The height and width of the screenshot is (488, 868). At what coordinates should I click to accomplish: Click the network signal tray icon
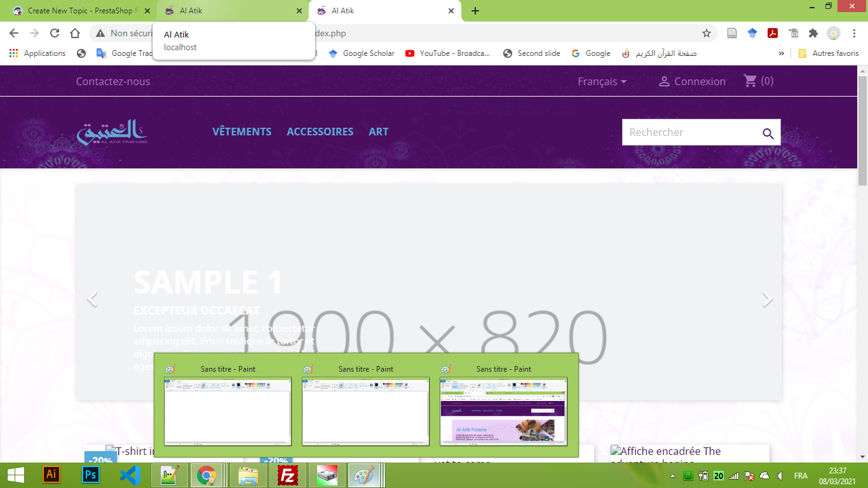(734, 476)
